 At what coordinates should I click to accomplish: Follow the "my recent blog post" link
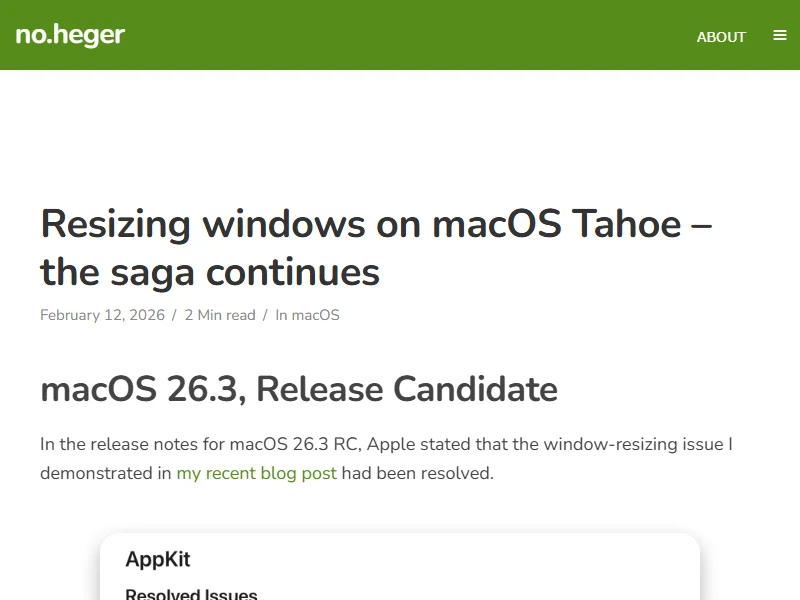256,473
